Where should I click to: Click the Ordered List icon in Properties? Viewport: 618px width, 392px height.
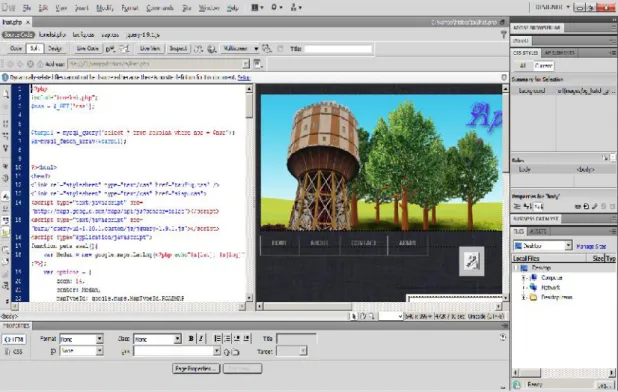(227, 338)
